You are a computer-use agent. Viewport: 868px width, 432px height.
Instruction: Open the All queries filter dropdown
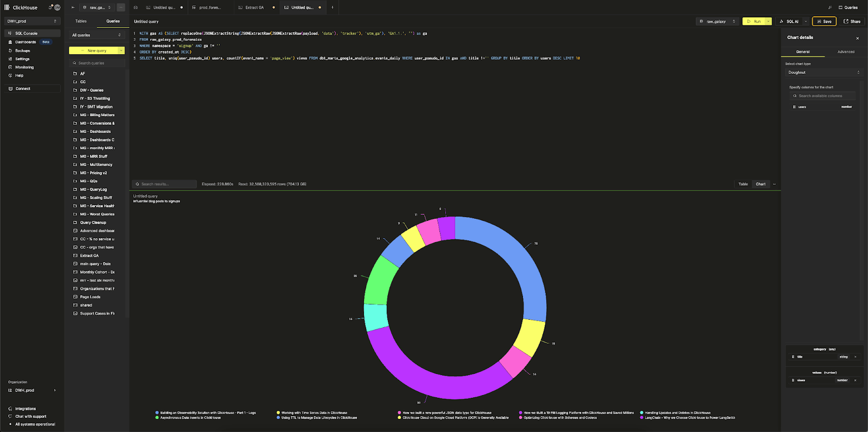pyautogui.click(x=97, y=35)
